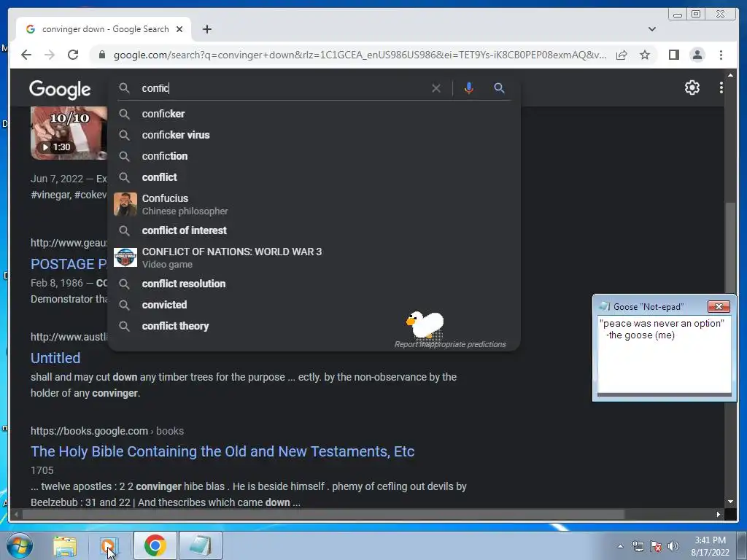747x560 pixels.
Task: Open Windows Media Player from taskbar
Action: [x=108, y=545]
